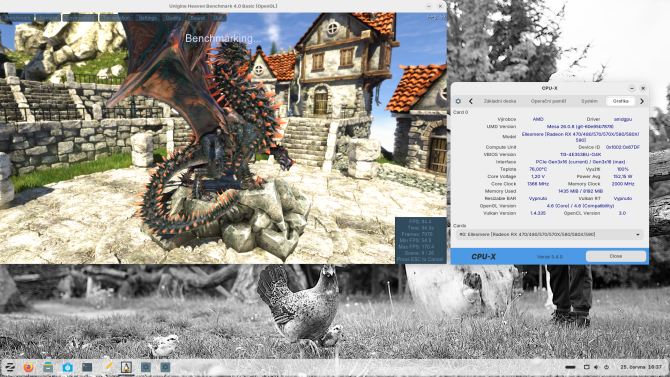Screen dimensions: 670x377
Task: Click the Vulkan RT Vypnuto value
Action: [623, 198]
